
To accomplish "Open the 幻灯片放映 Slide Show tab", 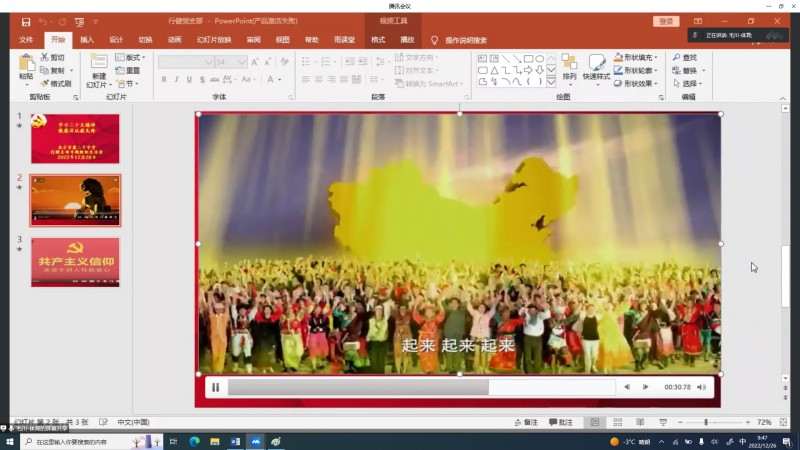I will pyautogui.click(x=214, y=40).
